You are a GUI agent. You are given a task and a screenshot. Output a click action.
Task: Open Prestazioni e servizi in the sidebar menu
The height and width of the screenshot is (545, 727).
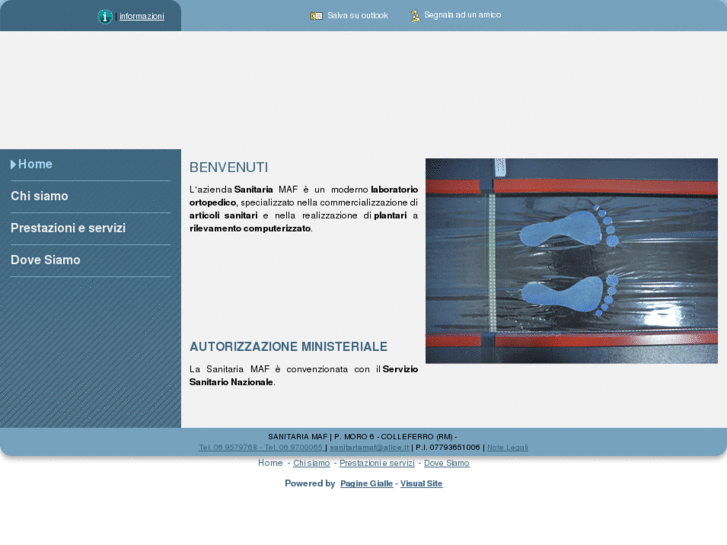[68, 228]
